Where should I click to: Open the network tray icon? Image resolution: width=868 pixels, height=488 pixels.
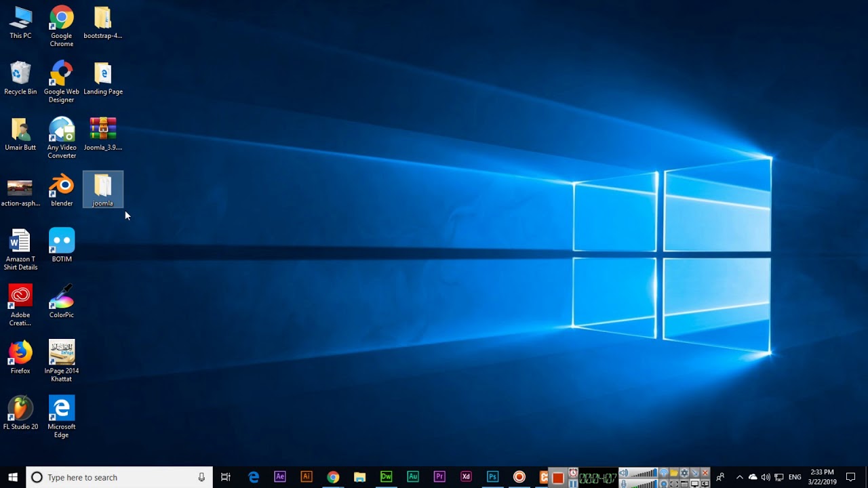click(x=779, y=477)
